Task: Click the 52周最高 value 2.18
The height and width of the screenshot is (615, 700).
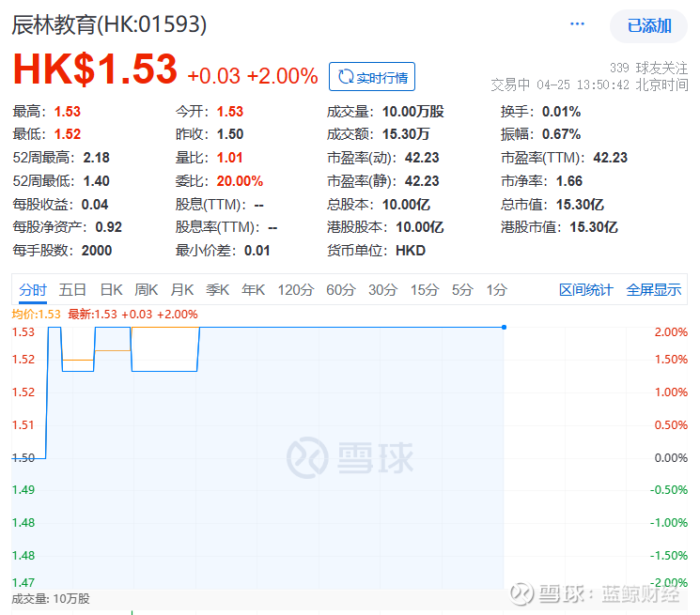Action: (97, 158)
